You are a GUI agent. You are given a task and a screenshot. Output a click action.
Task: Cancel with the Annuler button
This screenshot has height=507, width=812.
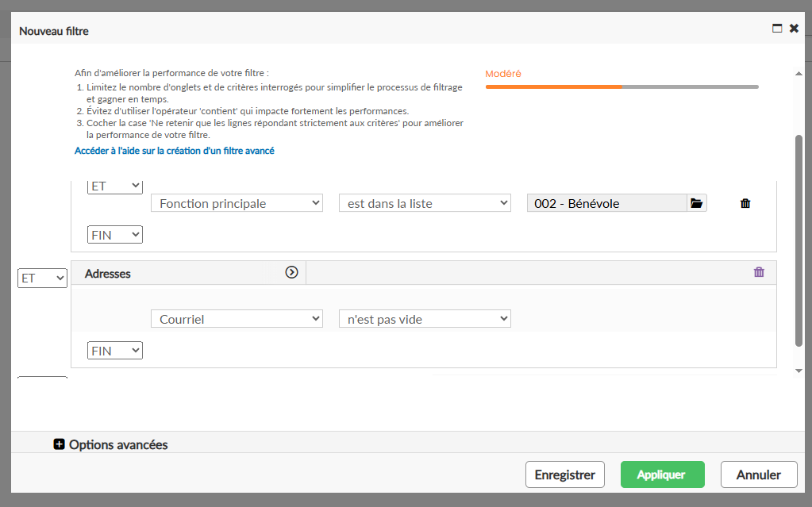[x=759, y=474]
